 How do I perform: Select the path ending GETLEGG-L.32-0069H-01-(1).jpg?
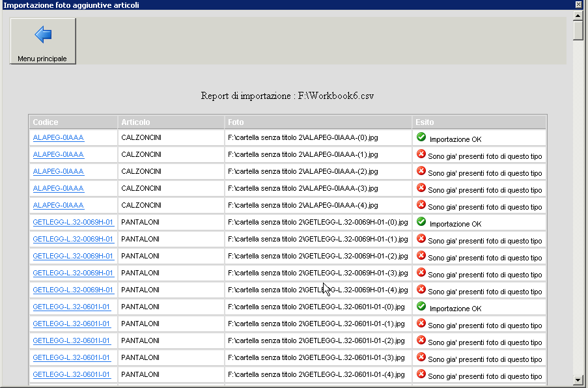pyautogui.click(x=318, y=239)
